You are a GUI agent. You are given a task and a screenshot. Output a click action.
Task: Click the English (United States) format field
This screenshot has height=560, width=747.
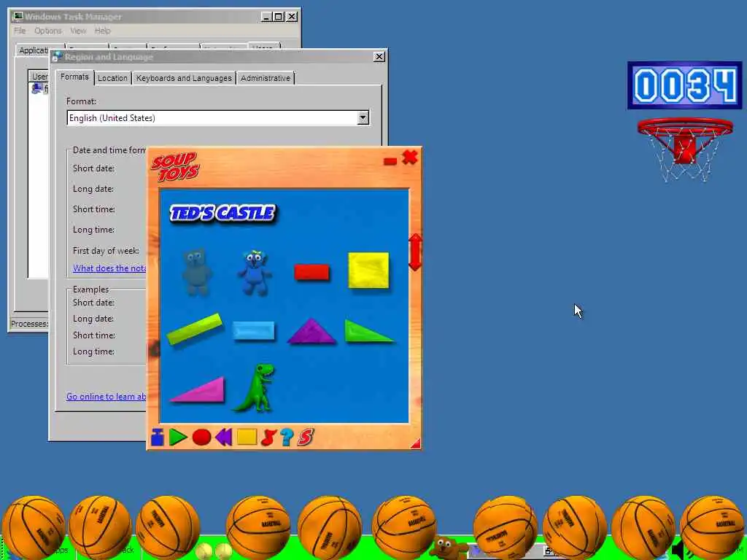click(217, 117)
